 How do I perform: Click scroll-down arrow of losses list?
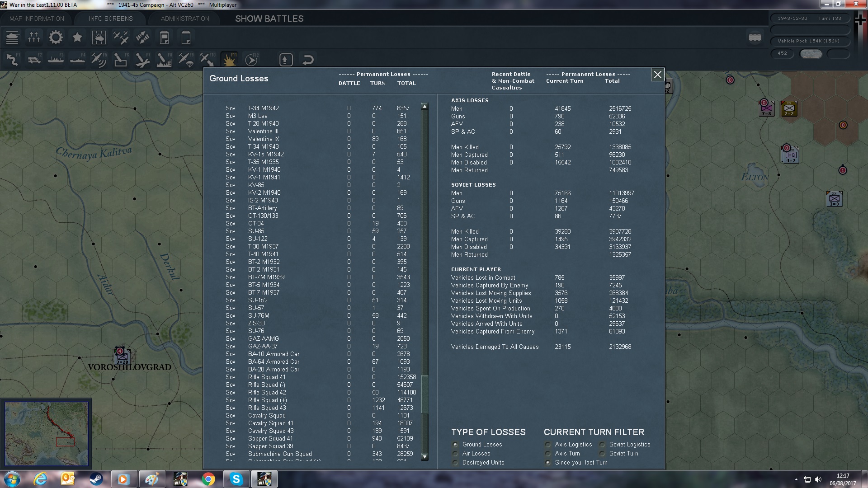click(x=424, y=457)
